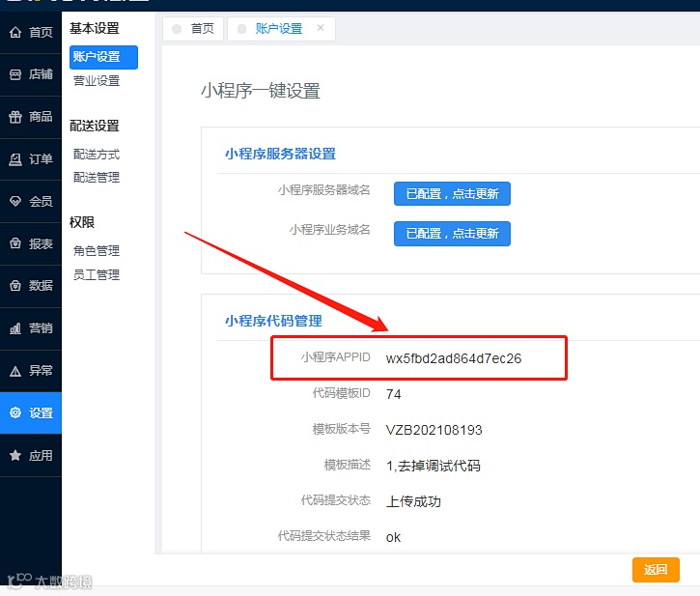Screen dimensions: 700x596
Task: Click the 小程序业务域名 label
Action: [x=330, y=230]
